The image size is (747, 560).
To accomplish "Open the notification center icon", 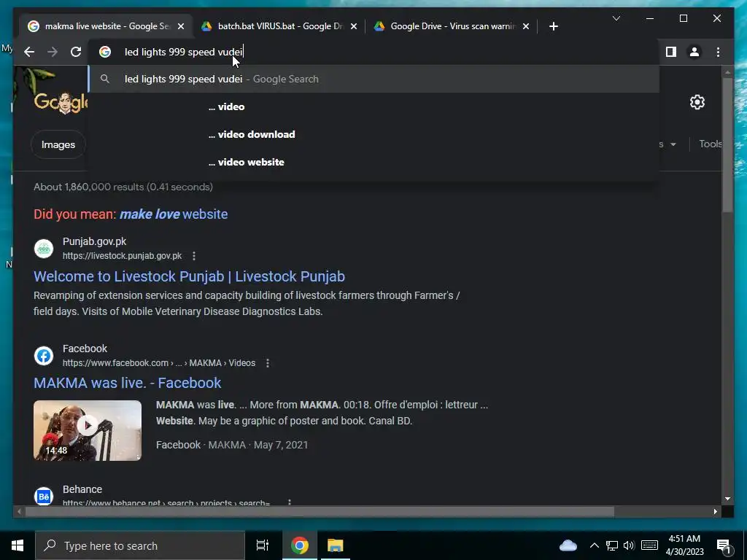I will click(x=724, y=545).
